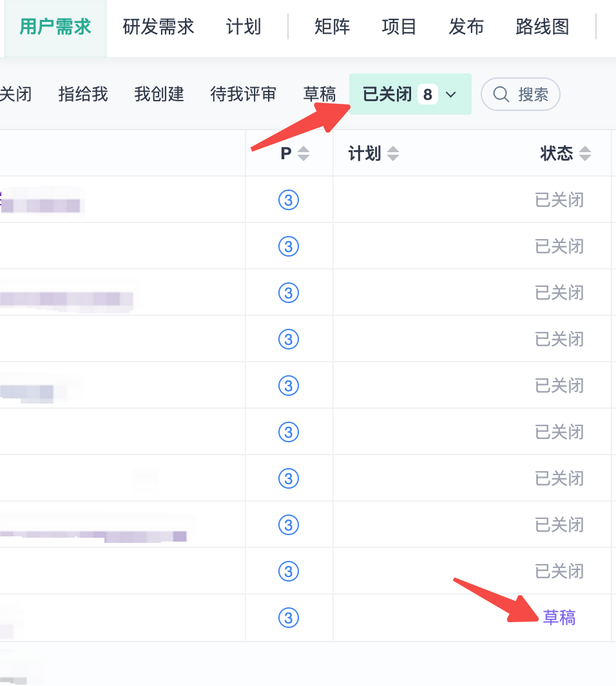This screenshot has height=686, width=616.
Task: Open the 用户需求 tab
Action: [55, 27]
